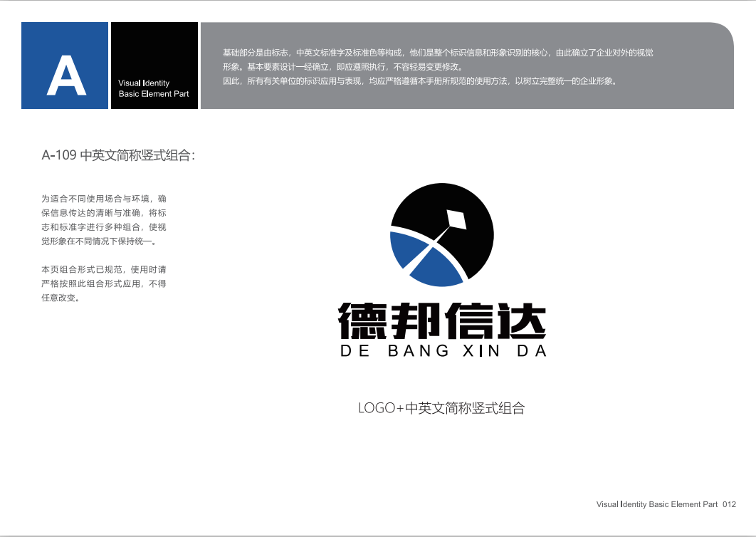The image size is (756, 537).
Task: Select the LOGO+中英文简称竖式组合 caption
Action: (441, 408)
